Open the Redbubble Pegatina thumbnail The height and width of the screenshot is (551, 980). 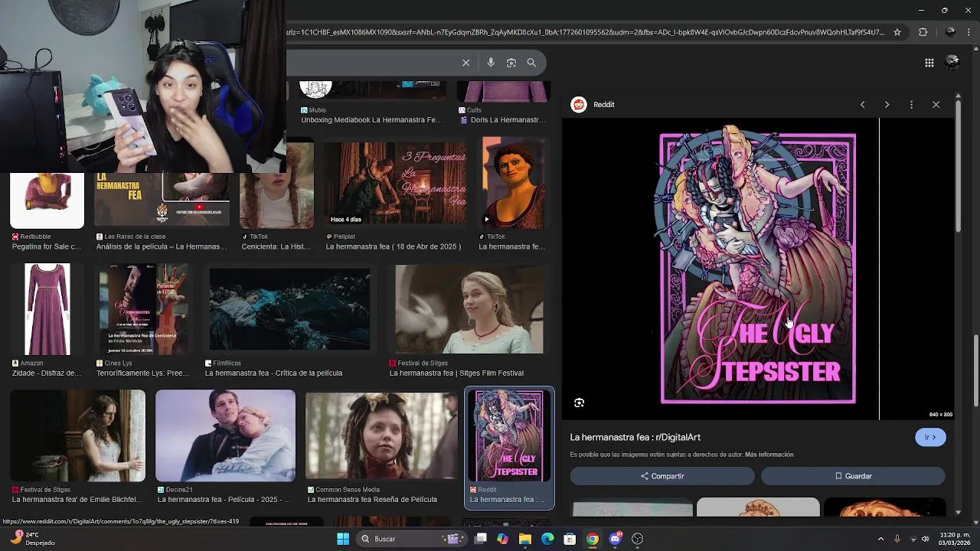(47, 201)
